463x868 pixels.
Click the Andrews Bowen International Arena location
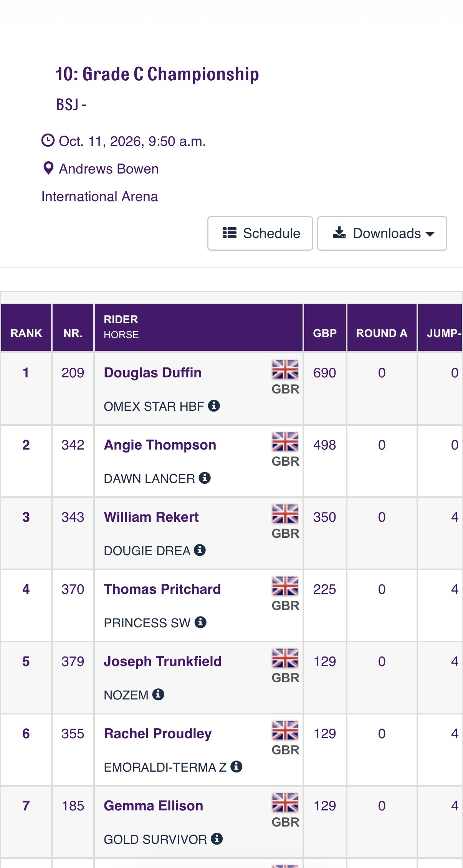[100, 183]
